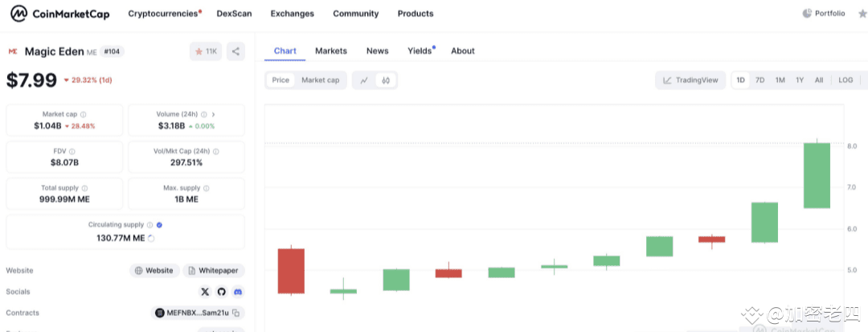Image resolution: width=868 pixels, height=332 pixels.
Task: Open the Cryptocurrencies menu
Action: pyautogui.click(x=165, y=14)
